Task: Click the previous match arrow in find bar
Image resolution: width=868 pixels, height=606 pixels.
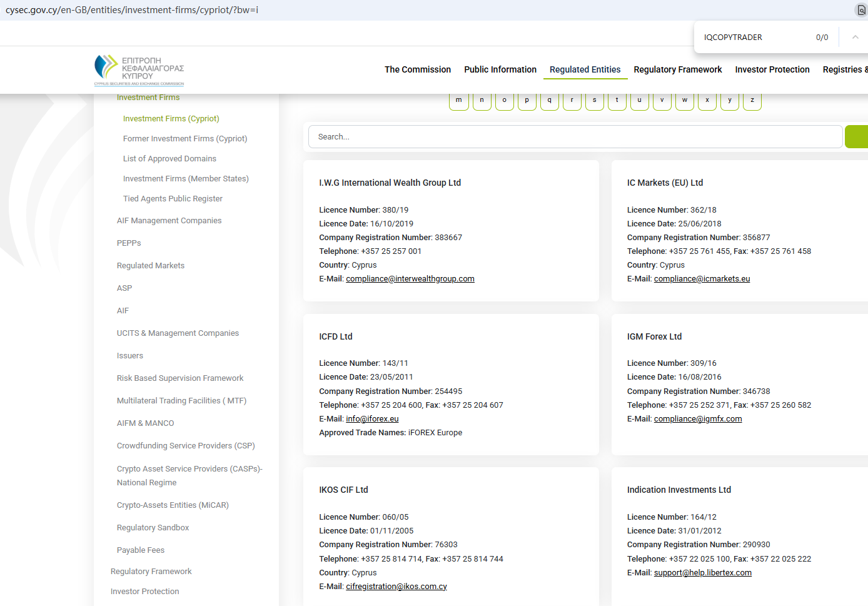Action: pyautogui.click(x=855, y=38)
